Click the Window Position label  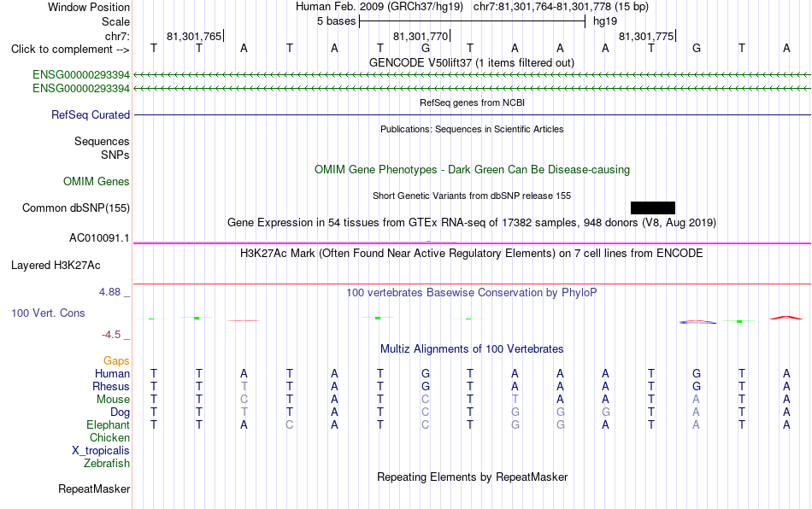click(x=89, y=7)
